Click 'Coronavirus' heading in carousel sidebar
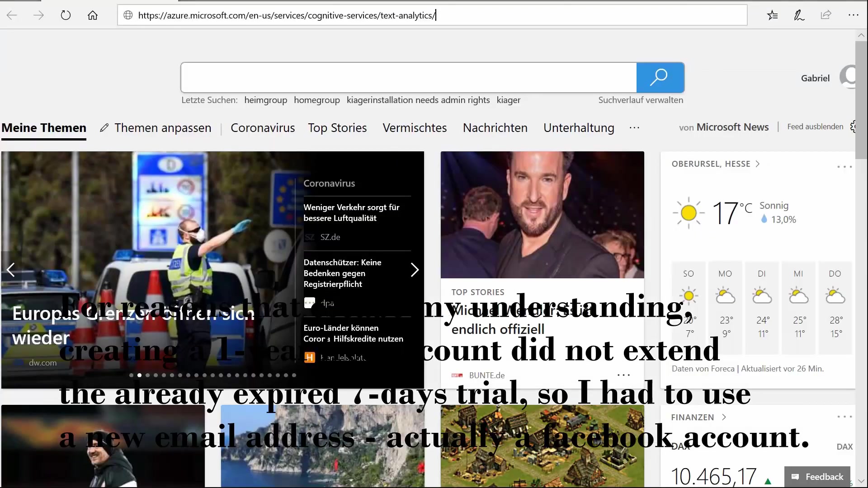 click(x=329, y=183)
